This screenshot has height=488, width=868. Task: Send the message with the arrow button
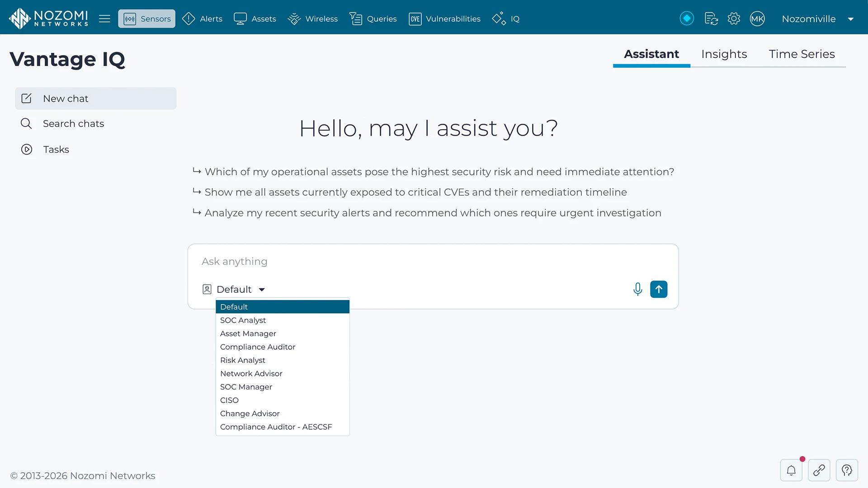(659, 289)
